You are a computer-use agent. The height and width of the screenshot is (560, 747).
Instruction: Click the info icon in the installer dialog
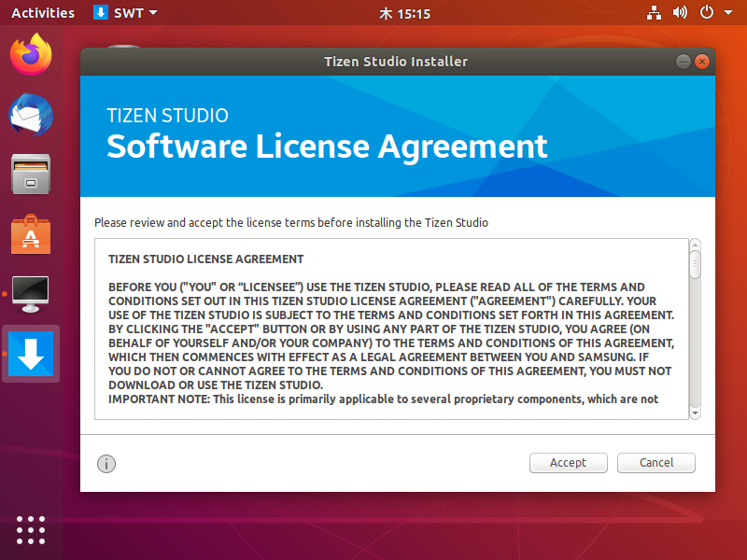tap(106, 464)
